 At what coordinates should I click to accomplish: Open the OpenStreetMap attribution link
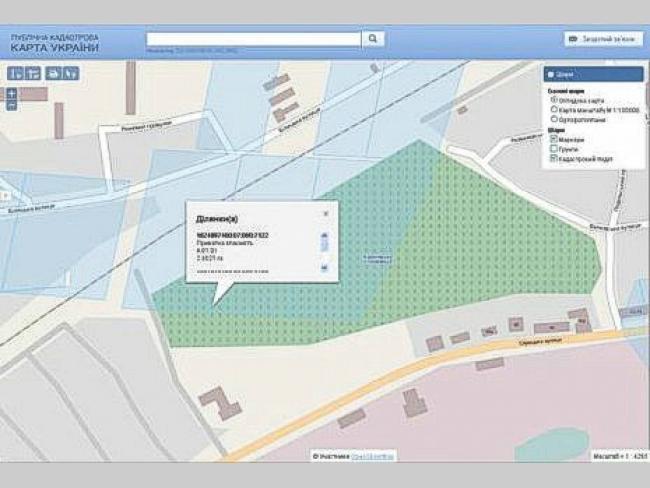pyautogui.click(x=372, y=456)
